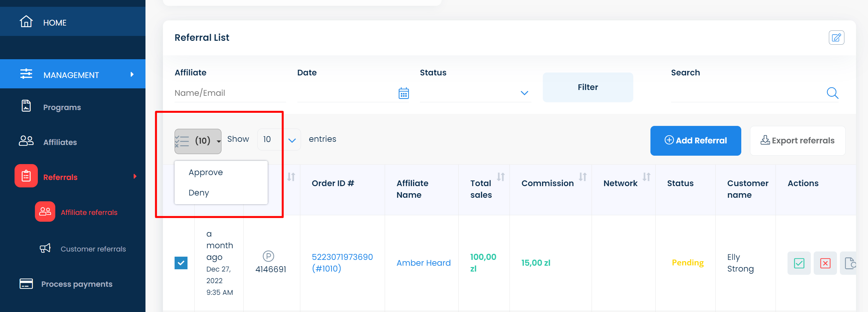Click the PayPal icon above 4146691

click(x=268, y=256)
